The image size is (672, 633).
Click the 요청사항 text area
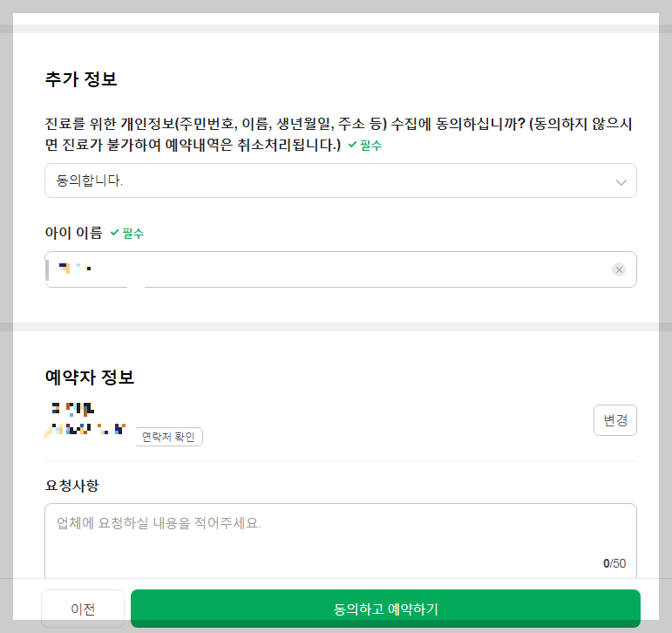(x=340, y=541)
